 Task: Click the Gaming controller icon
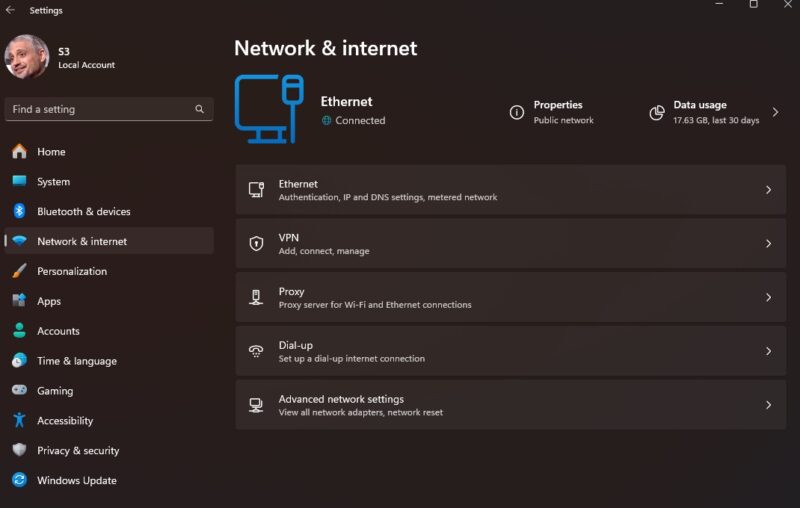point(19,391)
